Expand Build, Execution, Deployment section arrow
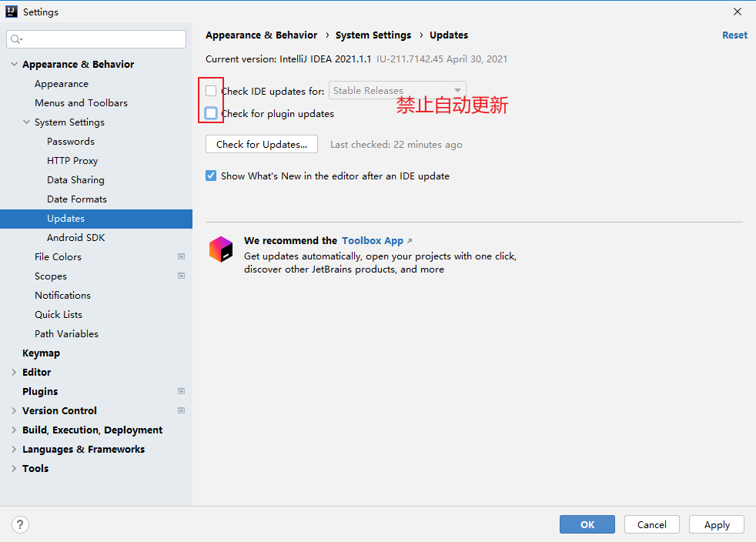Image resolution: width=756 pixels, height=542 pixels. pyautogui.click(x=14, y=430)
